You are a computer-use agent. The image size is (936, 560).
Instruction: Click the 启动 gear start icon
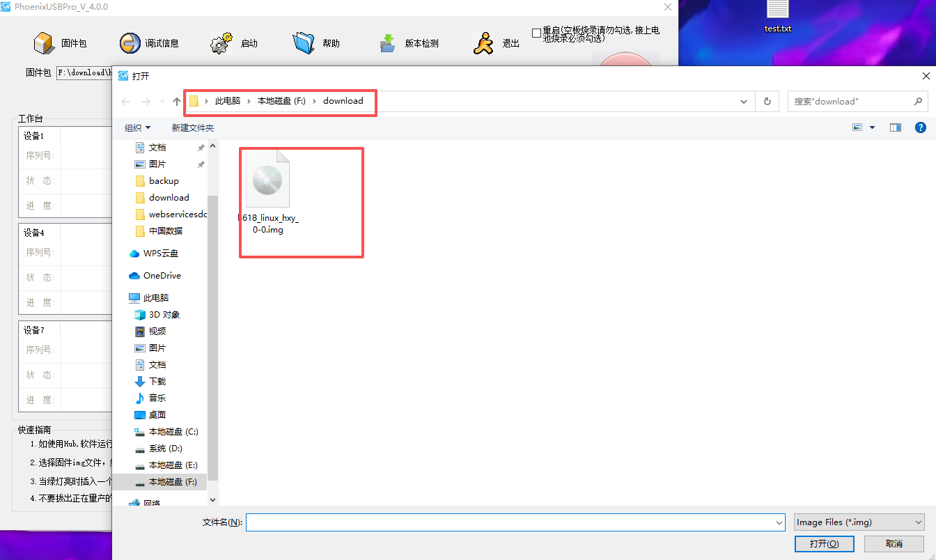221,43
